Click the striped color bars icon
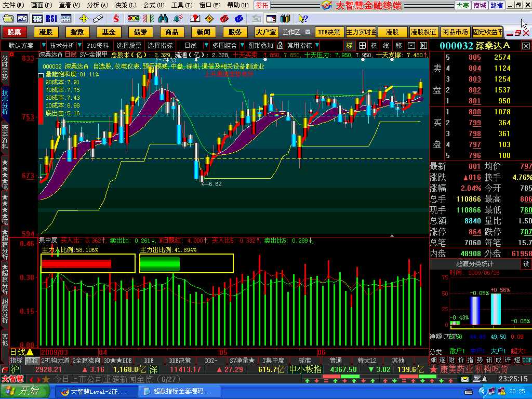Viewport: 532px width, 399px height. coord(148,19)
